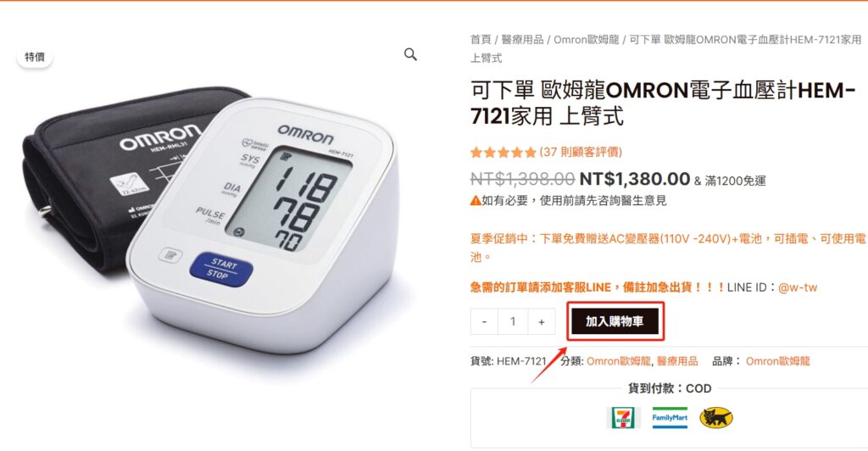The width and height of the screenshot is (868, 451).
Task: Click the quantity input field
Action: click(513, 321)
